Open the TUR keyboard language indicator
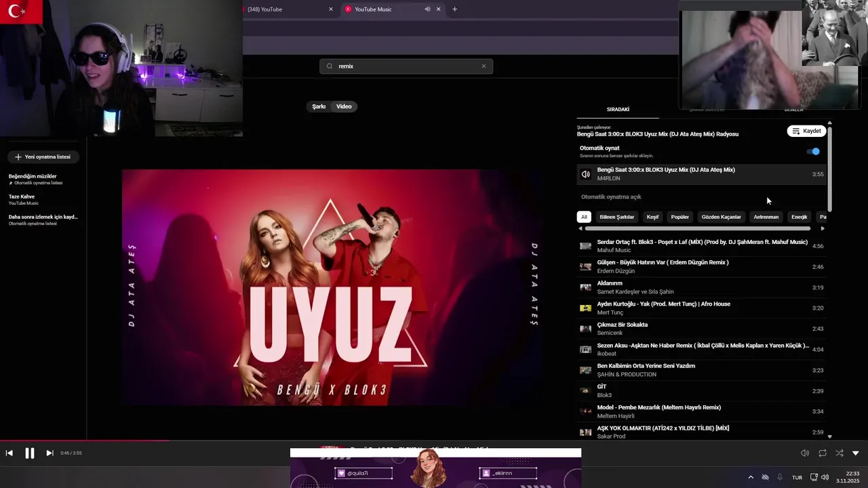Image resolution: width=868 pixels, height=488 pixels. [797, 477]
